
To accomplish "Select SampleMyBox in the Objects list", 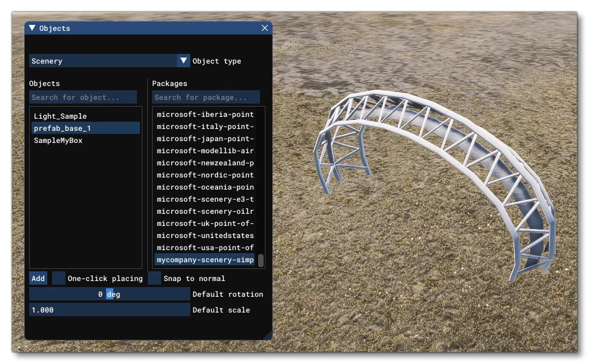I will pos(85,141).
